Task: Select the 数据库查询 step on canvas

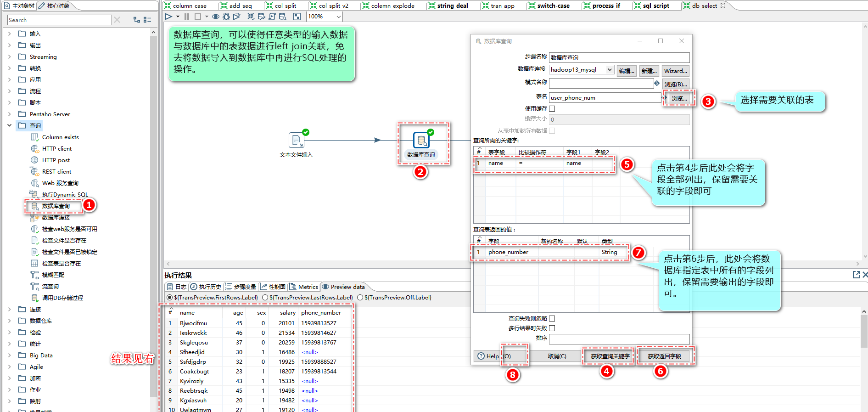Action: point(421,140)
